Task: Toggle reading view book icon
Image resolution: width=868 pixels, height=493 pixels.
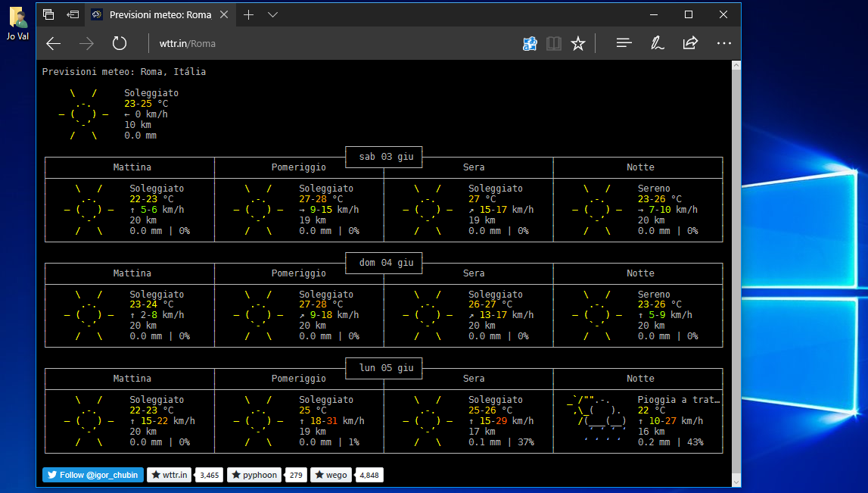Action: pos(554,43)
